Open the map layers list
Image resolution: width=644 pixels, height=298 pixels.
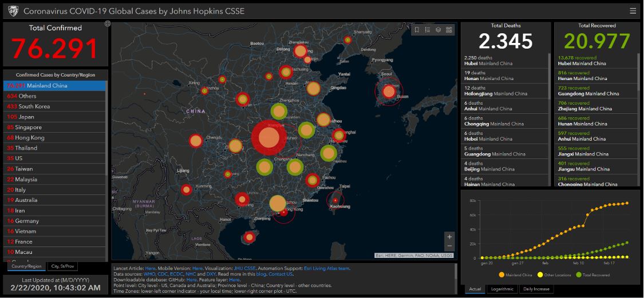point(438,30)
